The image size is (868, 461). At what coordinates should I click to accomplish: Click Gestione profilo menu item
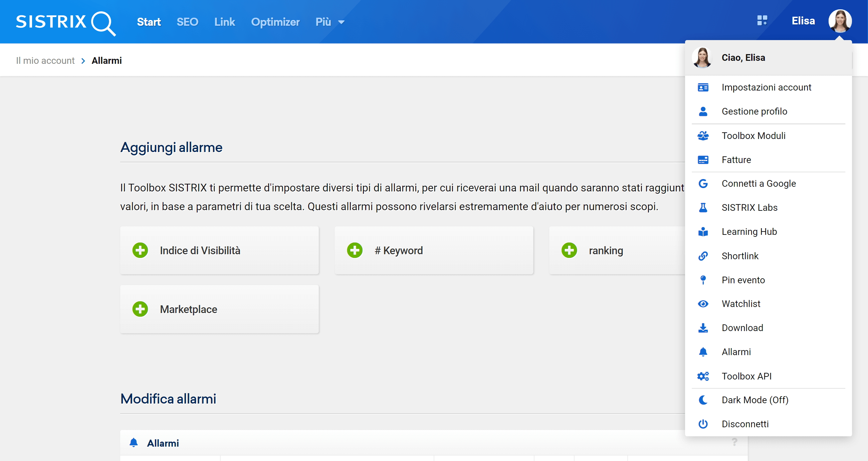point(754,111)
